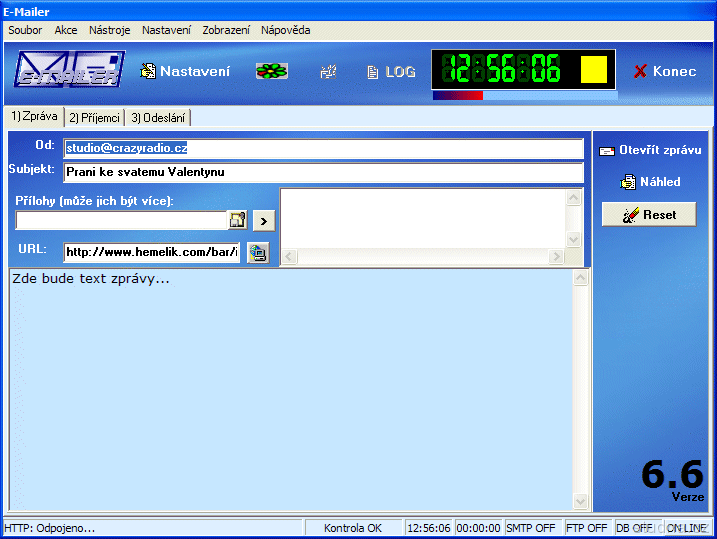This screenshot has width=717, height=539.
Task: Open Nastavení from the toolbar
Action: coord(184,71)
